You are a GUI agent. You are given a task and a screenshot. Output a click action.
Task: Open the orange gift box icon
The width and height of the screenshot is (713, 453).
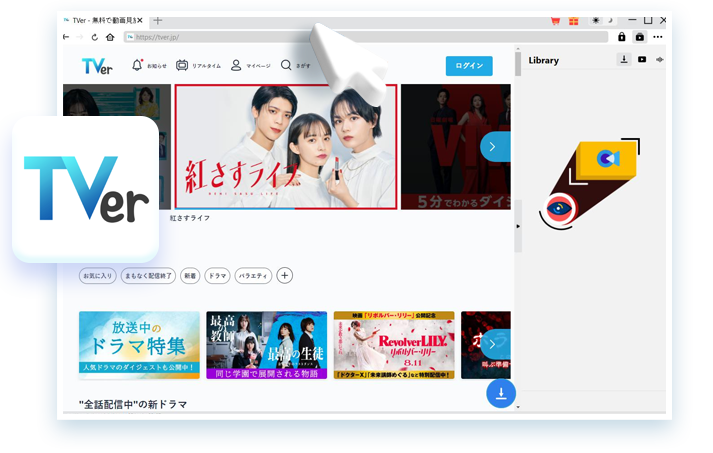[573, 20]
